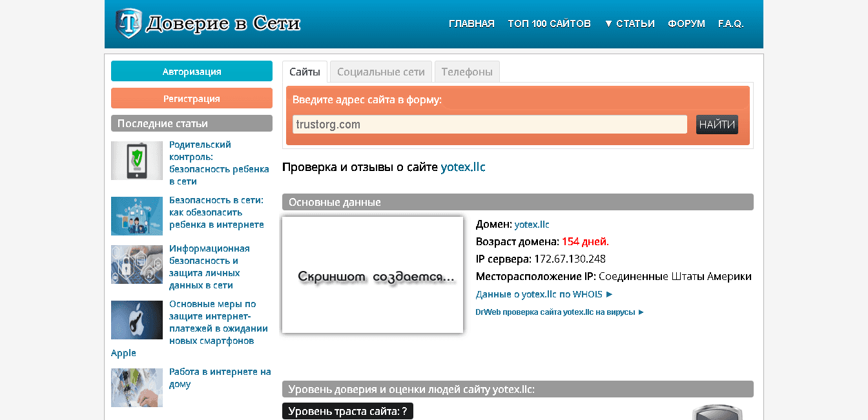Viewport: 868px width, 420px height.
Task: Switch to the Социальные сети tab
Action: (x=380, y=71)
